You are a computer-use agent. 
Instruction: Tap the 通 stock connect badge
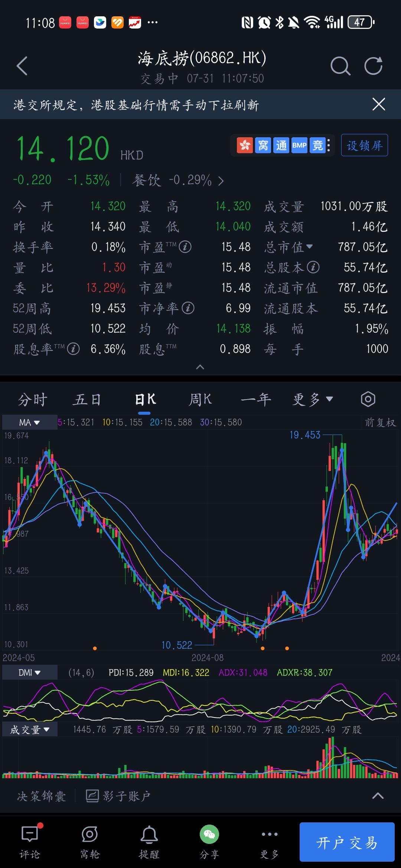[x=281, y=145]
